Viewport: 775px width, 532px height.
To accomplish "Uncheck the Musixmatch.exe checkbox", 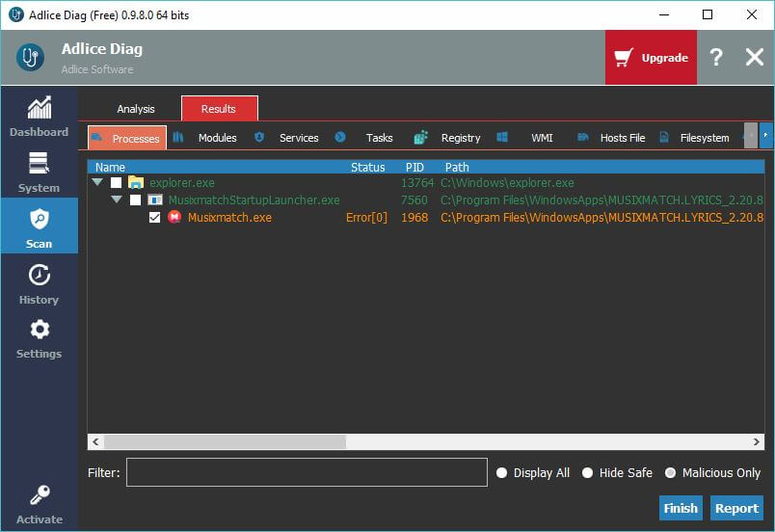I will pyautogui.click(x=155, y=218).
